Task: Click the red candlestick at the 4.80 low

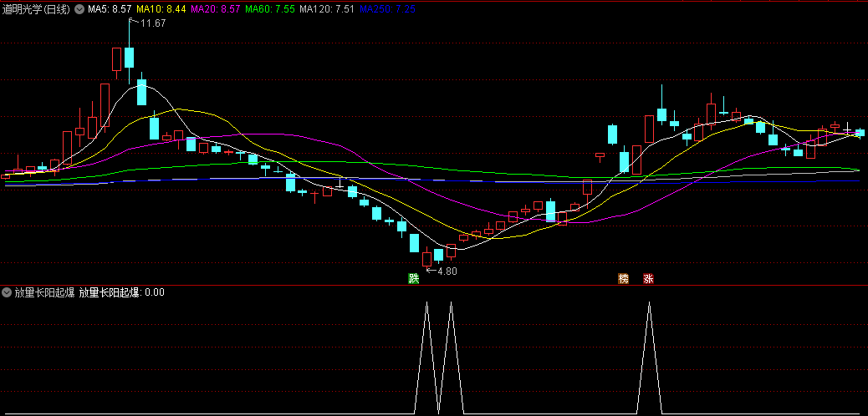Action: pos(426,259)
